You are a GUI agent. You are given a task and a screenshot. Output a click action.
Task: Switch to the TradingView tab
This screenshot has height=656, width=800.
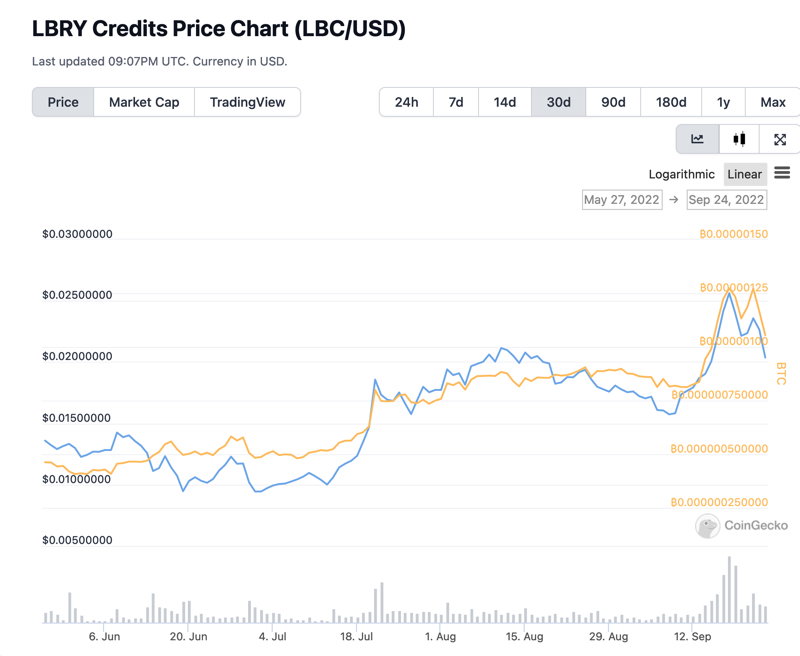(247, 102)
